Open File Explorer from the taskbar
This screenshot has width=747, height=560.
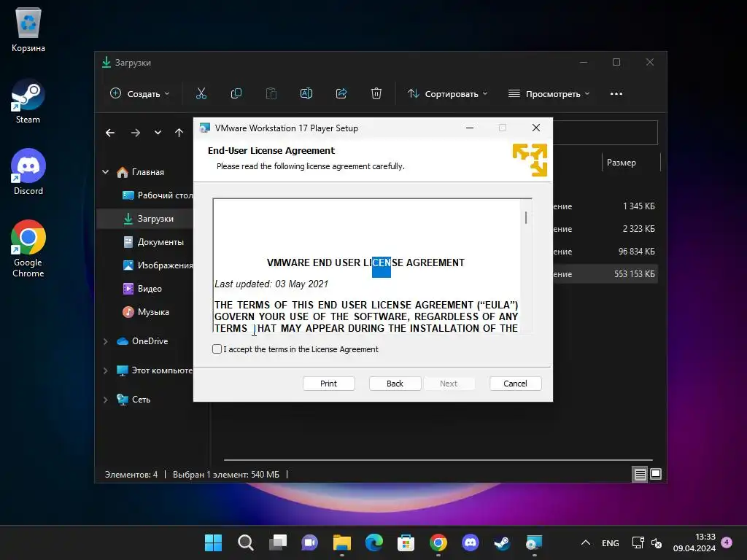point(342,542)
